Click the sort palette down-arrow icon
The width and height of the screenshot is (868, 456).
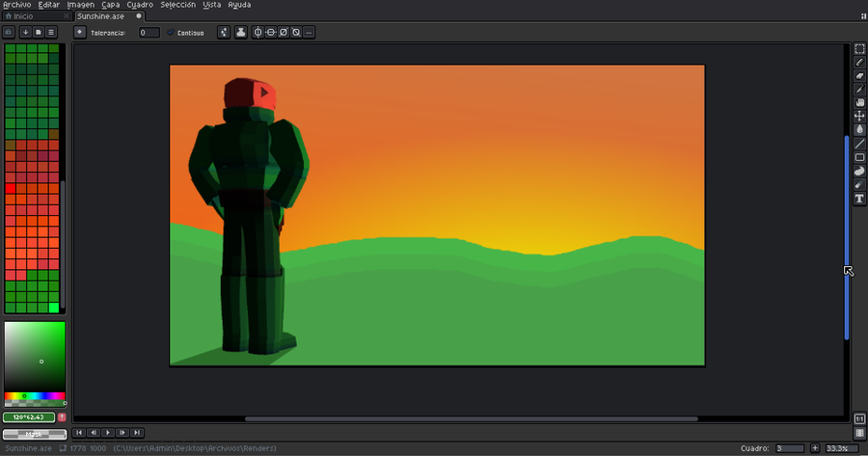coord(25,32)
